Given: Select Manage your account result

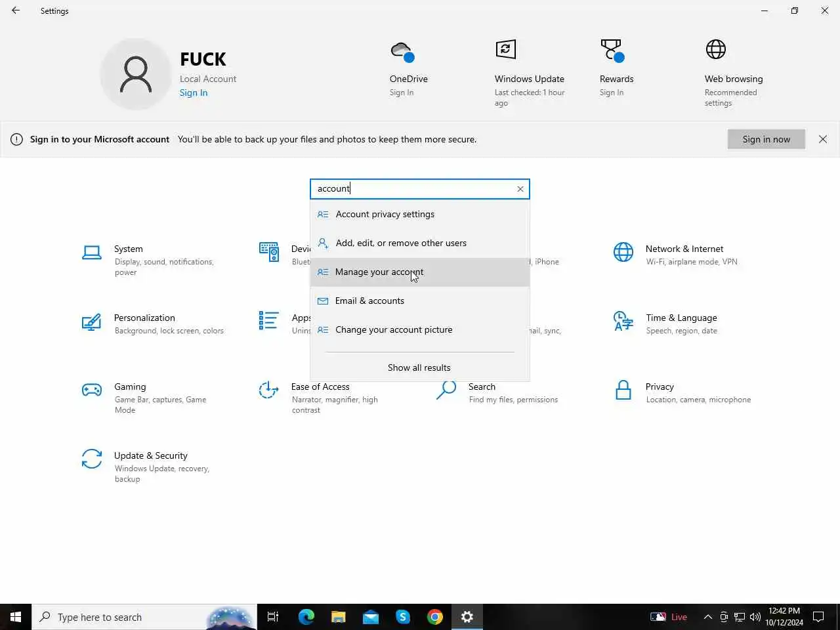Looking at the screenshot, I should (420, 272).
